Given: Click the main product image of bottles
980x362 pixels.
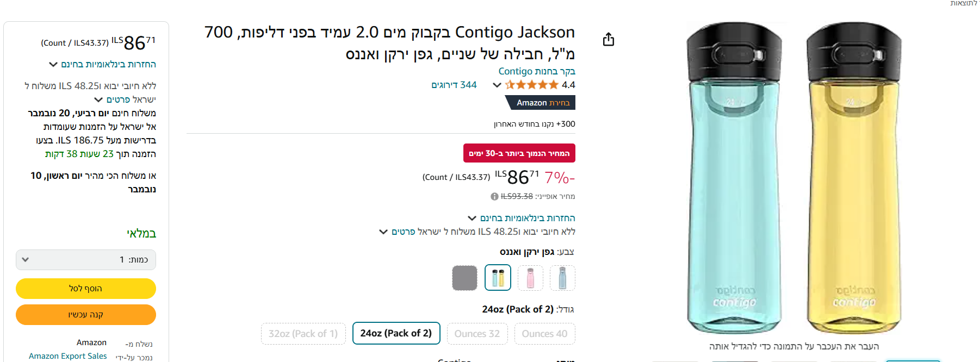Looking at the screenshot, I should pyautogui.click(x=793, y=179).
